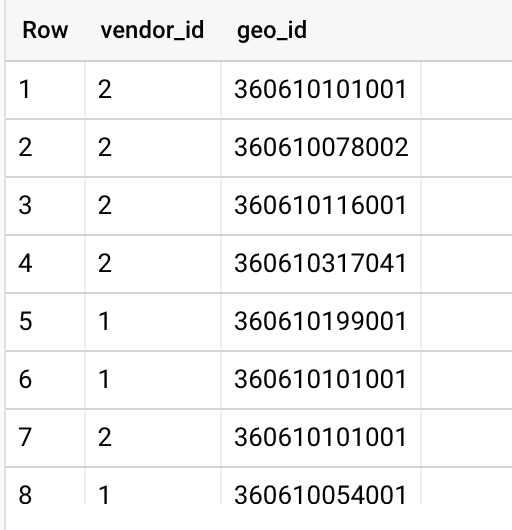Click the geo_id column header
This screenshot has height=530, width=512.
(x=272, y=30)
